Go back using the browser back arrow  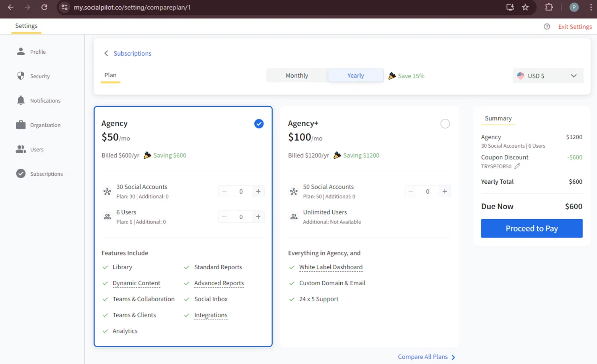[x=11, y=7]
